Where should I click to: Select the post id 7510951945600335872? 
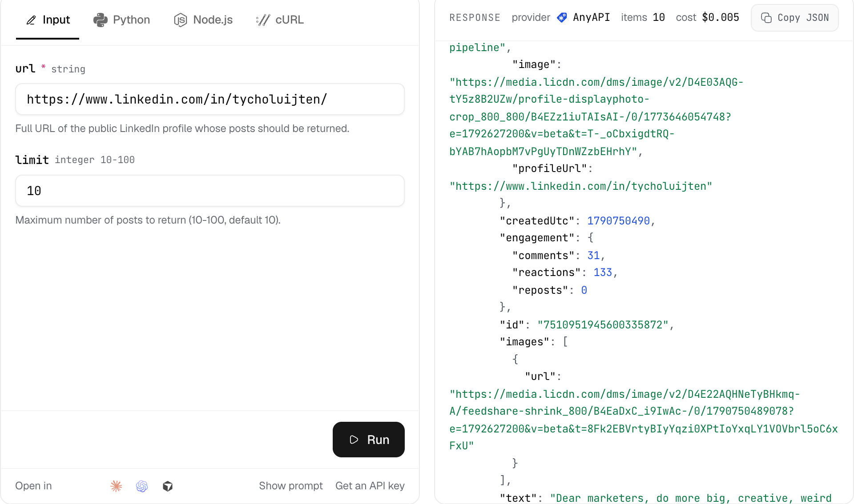(x=603, y=325)
